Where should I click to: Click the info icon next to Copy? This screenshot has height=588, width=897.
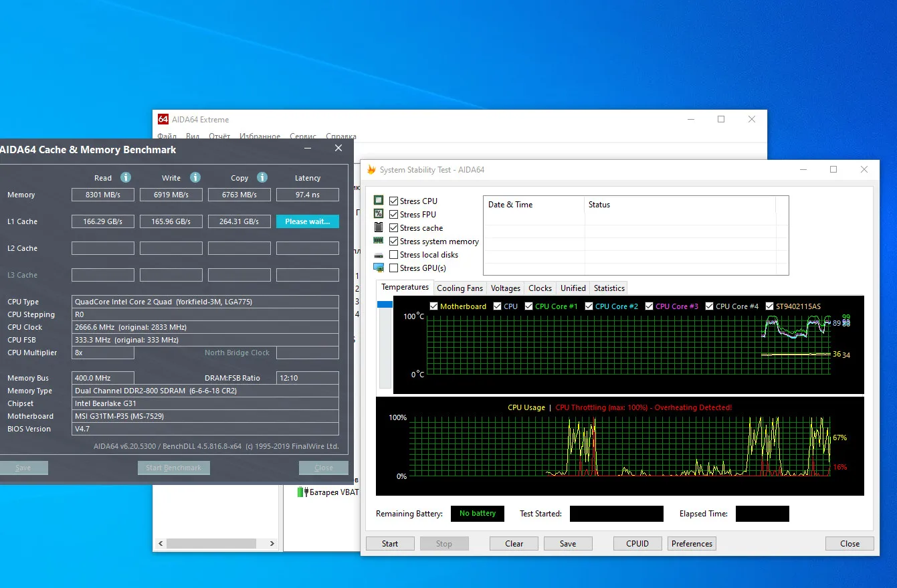click(x=262, y=177)
